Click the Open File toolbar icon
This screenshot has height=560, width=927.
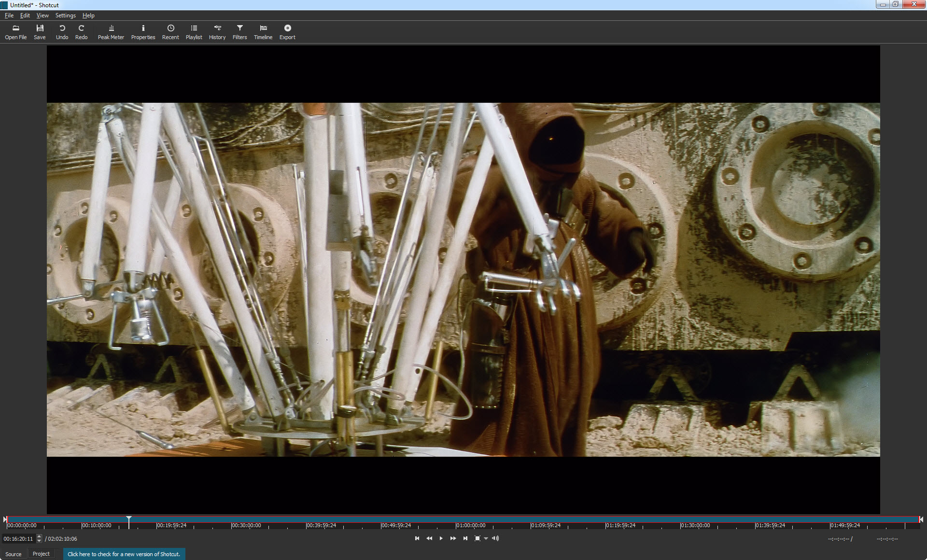tap(16, 32)
